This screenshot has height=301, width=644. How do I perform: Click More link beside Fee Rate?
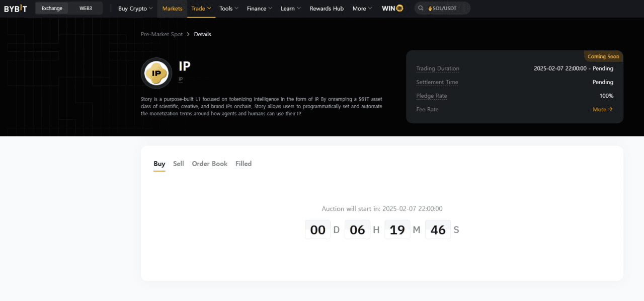(x=603, y=109)
